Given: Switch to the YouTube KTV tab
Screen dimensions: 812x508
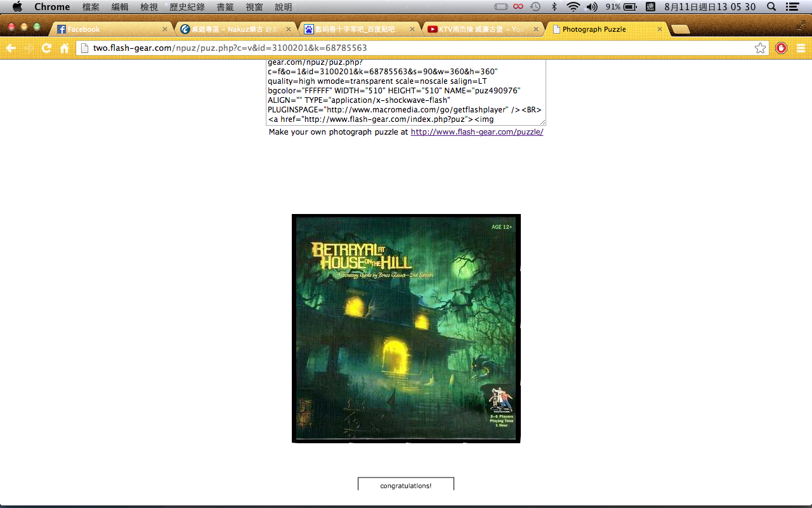Looking at the screenshot, I should pyautogui.click(x=480, y=29).
